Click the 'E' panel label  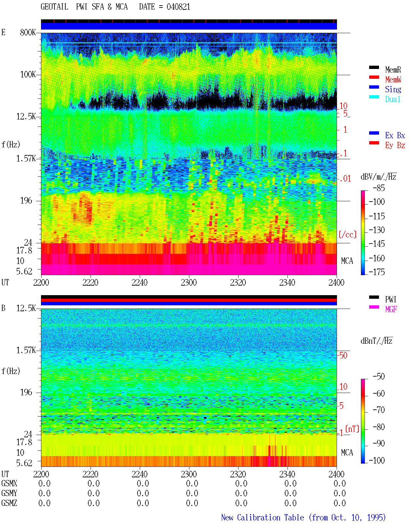coord(3,32)
